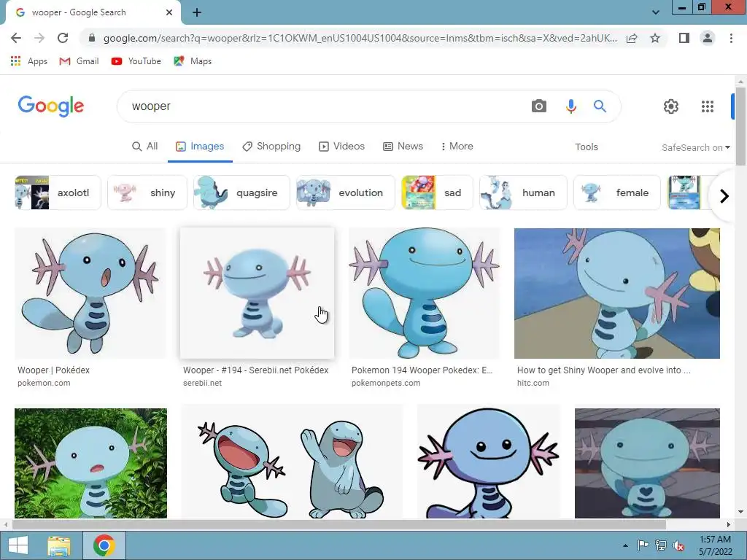This screenshot has width=747, height=560.
Task: Filter results by female chip
Action: tap(617, 192)
